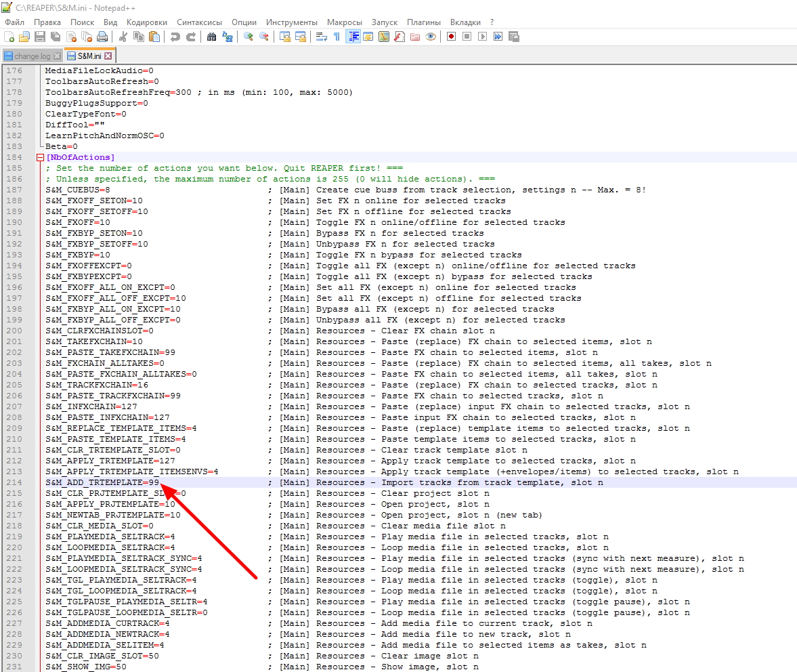Click the Open file folder icon
Screen dimensions: 797x672
[24, 37]
